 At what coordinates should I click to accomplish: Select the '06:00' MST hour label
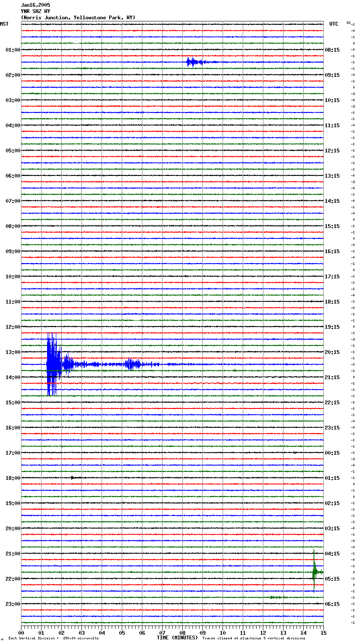[13, 176]
